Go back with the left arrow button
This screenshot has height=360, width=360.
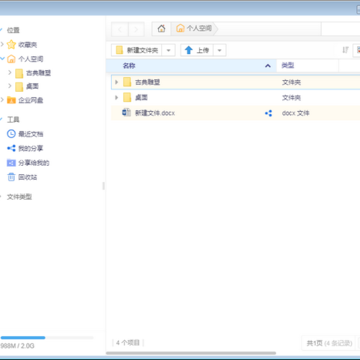coord(120,29)
